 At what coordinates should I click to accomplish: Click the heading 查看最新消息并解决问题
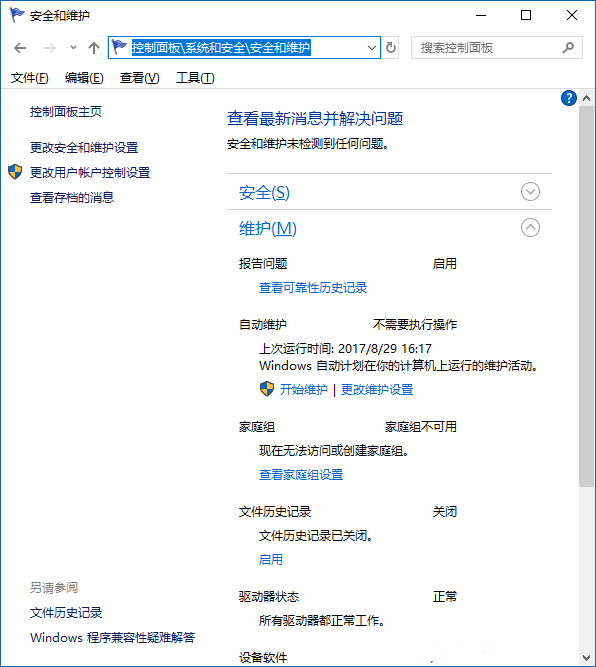pos(315,119)
